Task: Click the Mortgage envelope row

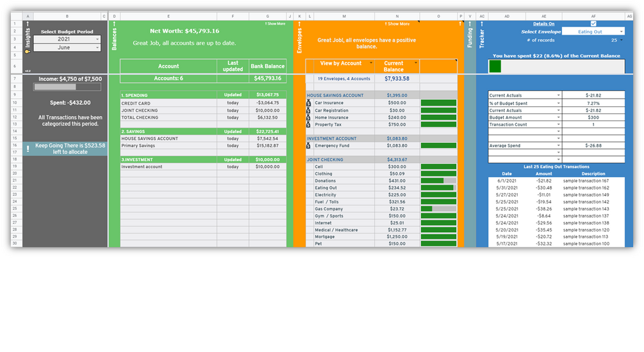Action: (x=381, y=237)
